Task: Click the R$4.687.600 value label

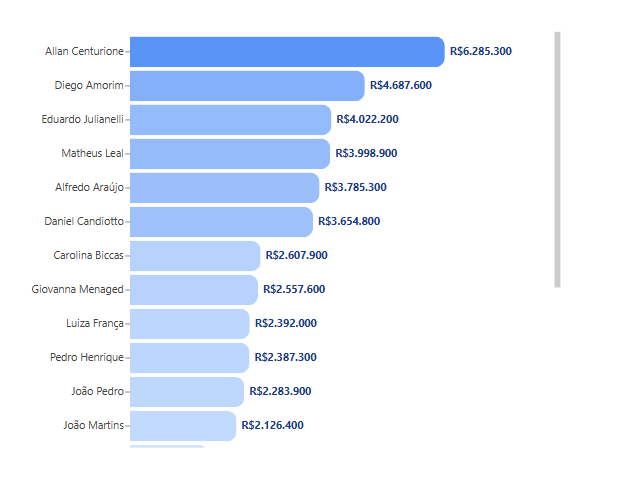Action: pos(401,85)
